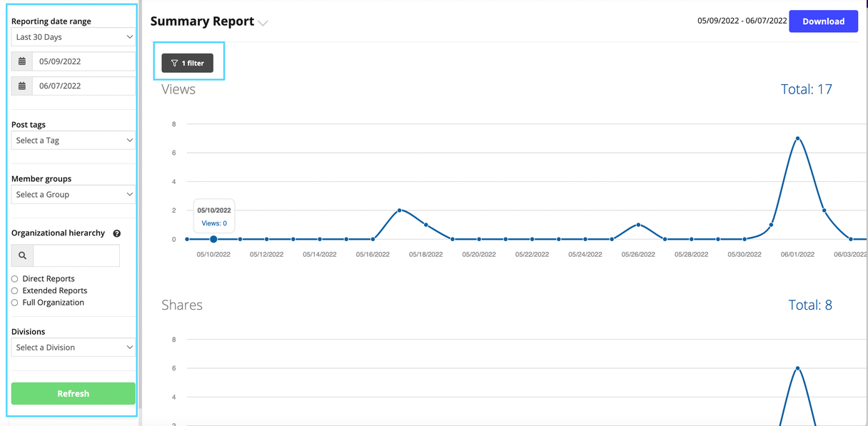Image resolution: width=868 pixels, height=426 pixels.
Task: Click the Views chart peak point at 7
Action: pos(797,138)
